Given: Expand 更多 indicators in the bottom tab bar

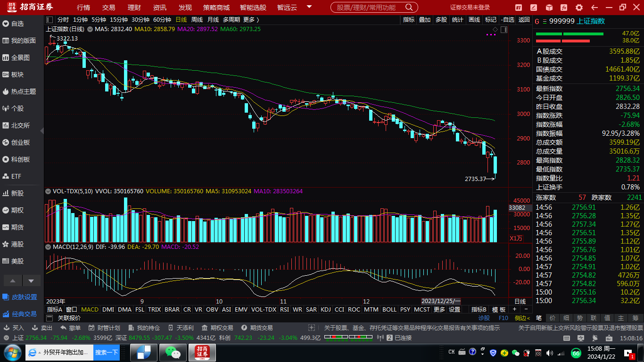Looking at the screenshot, I should [x=439, y=310].
